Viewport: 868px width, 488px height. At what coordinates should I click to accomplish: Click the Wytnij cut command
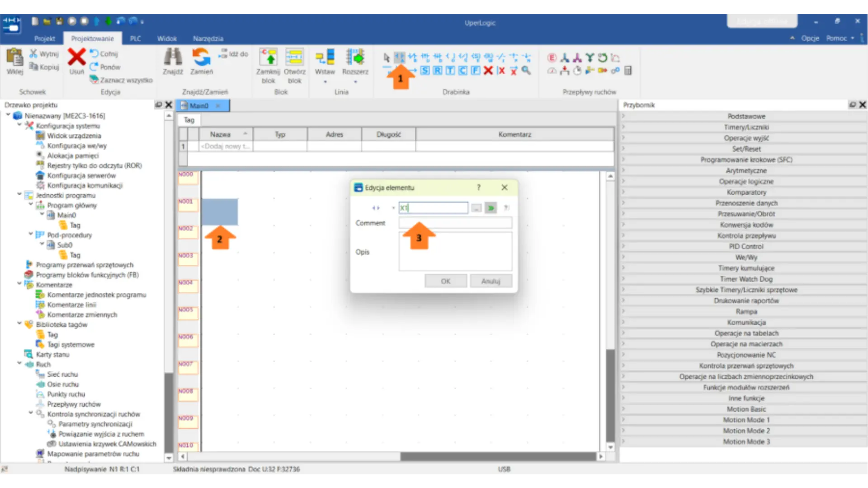pos(44,54)
